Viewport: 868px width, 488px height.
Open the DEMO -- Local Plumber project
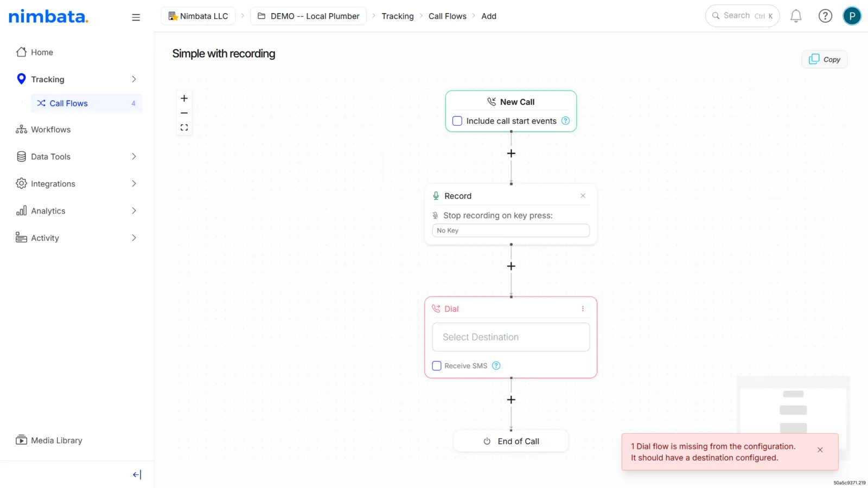(308, 16)
